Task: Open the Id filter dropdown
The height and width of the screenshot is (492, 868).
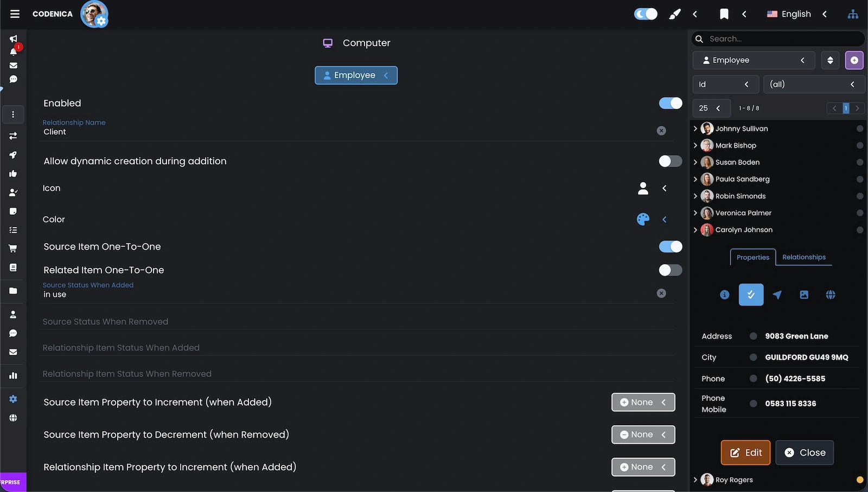Action: pos(726,84)
